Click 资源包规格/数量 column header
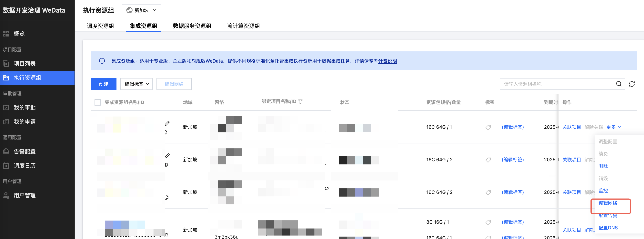644x239 pixels. point(443,102)
